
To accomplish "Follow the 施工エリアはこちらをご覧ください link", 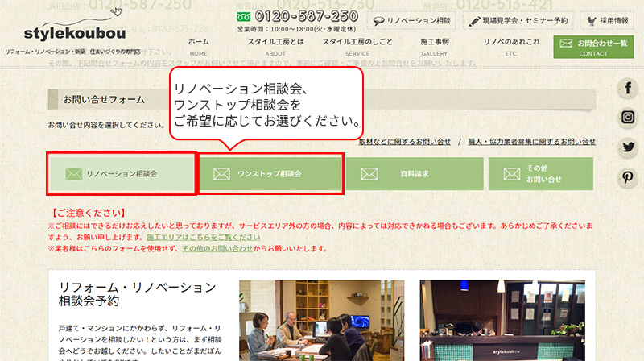I will tap(204, 237).
